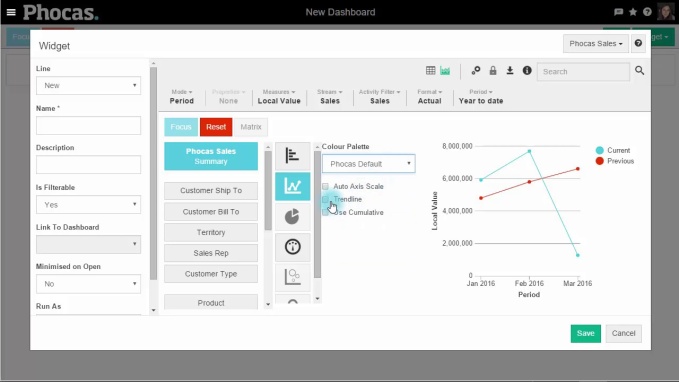Select the pie chart type icon

tap(293, 217)
